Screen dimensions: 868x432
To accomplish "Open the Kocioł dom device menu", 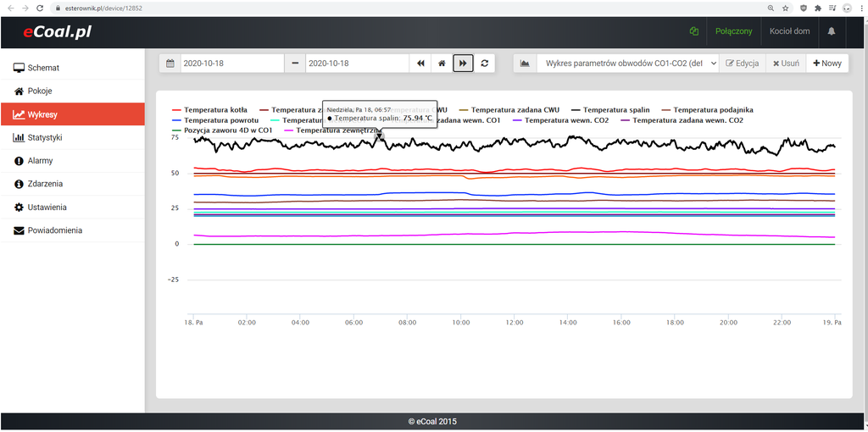I will point(788,31).
